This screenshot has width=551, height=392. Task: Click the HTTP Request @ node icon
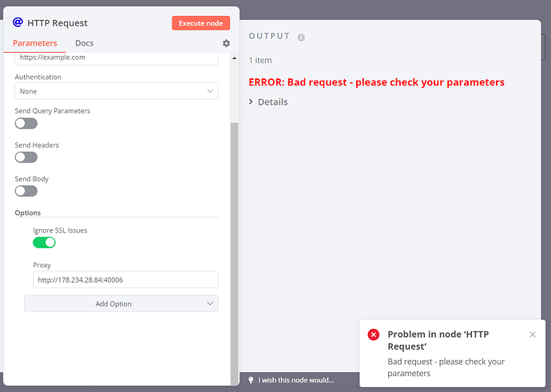[x=18, y=22]
